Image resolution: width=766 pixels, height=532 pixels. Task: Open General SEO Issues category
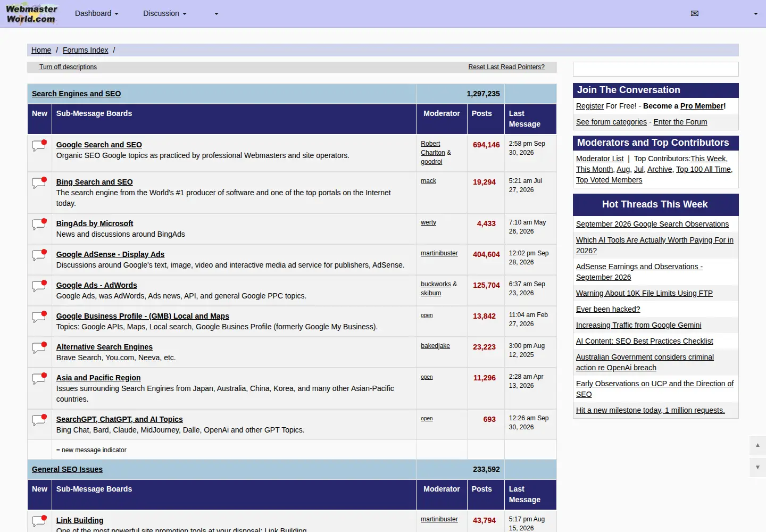coord(67,469)
